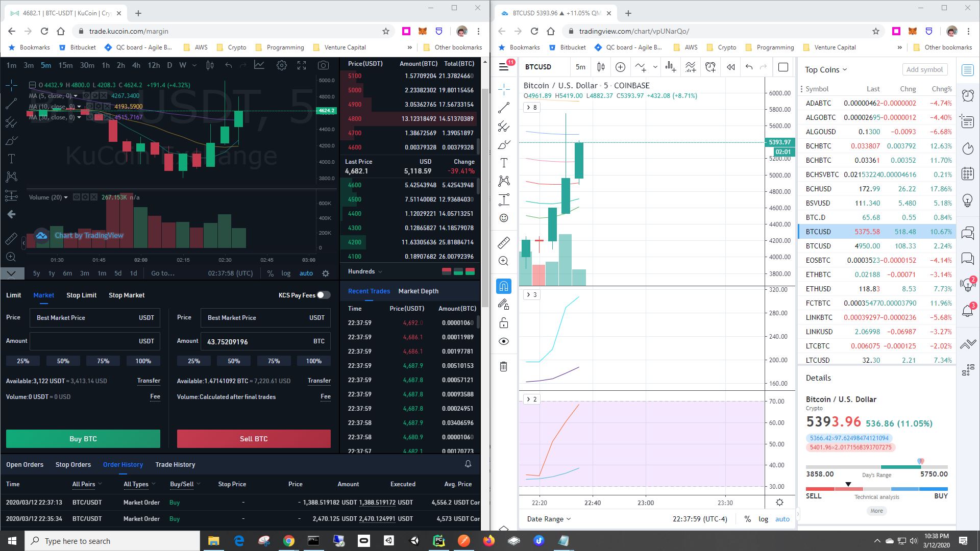This screenshot has height=551, width=980.
Task: Open the Hundreds order book grouping dropdown
Action: (x=365, y=271)
